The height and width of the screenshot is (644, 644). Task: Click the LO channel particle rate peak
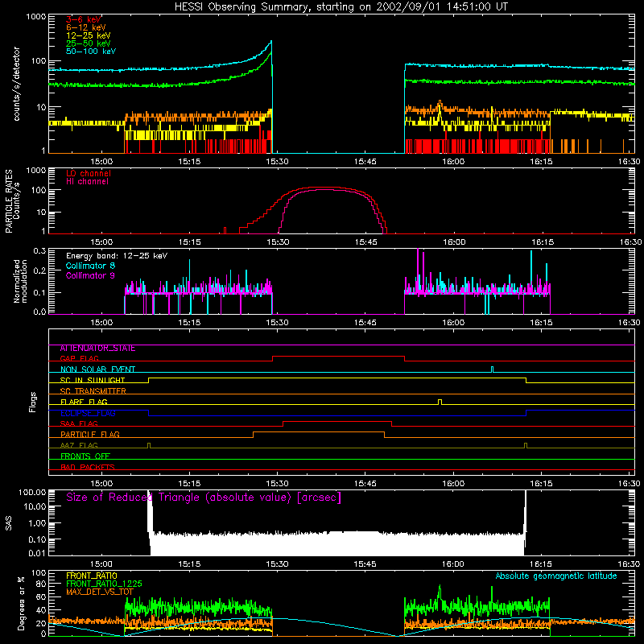coord(324,188)
